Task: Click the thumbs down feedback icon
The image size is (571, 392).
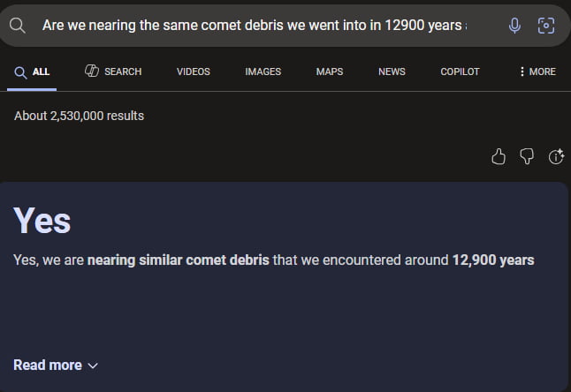Action: [527, 156]
